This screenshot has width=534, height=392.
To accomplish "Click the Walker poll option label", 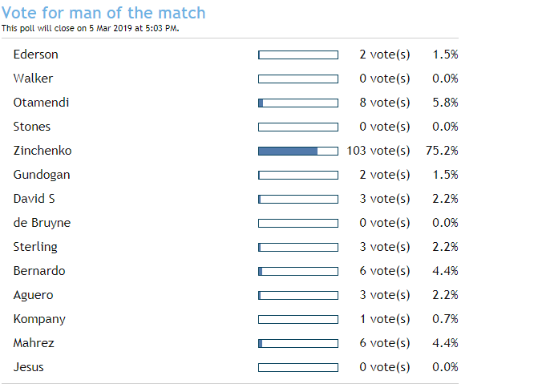I will (x=34, y=79).
